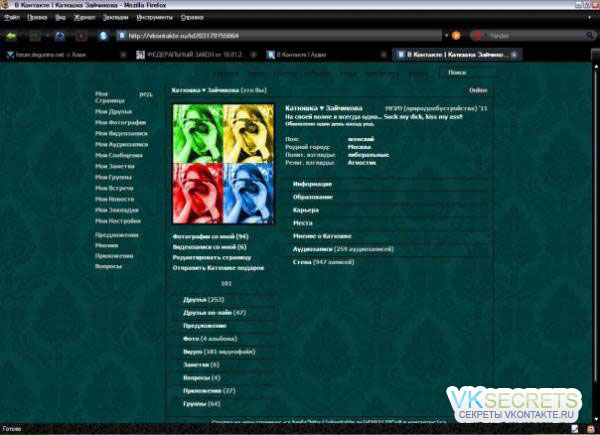Click the VK favicon on the Аудио tab

pos(271,55)
